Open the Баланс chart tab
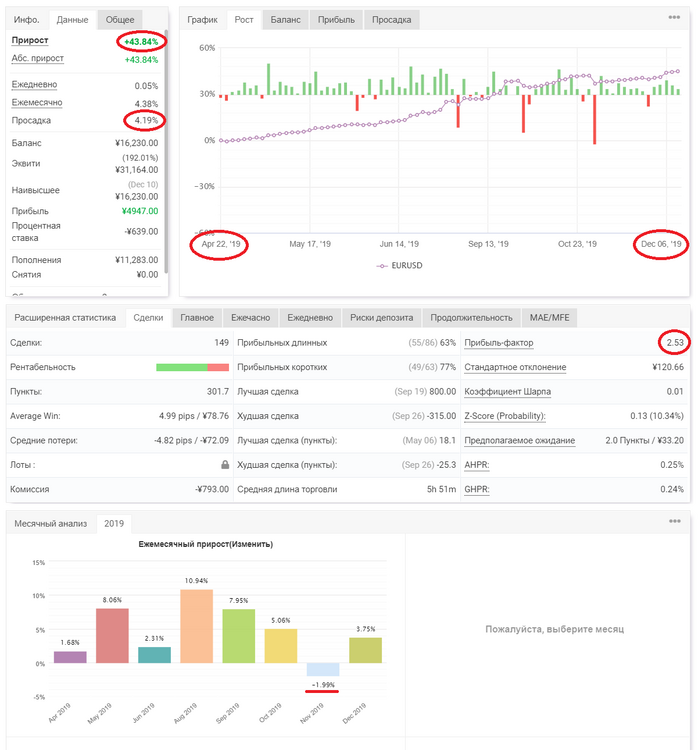The height and width of the screenshot is (750, 698). coord(285,20)
